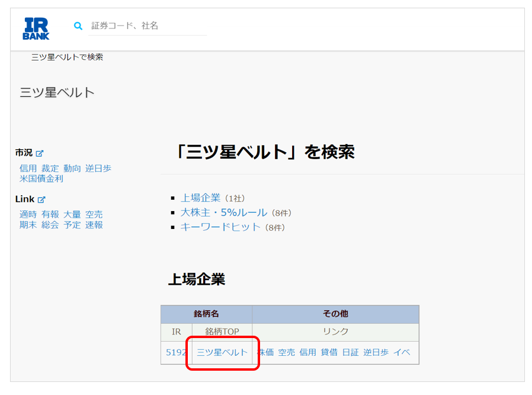532x395 pixels.
Task: Open the 有報 link in sidebar
Action: [x=50, y=215]
